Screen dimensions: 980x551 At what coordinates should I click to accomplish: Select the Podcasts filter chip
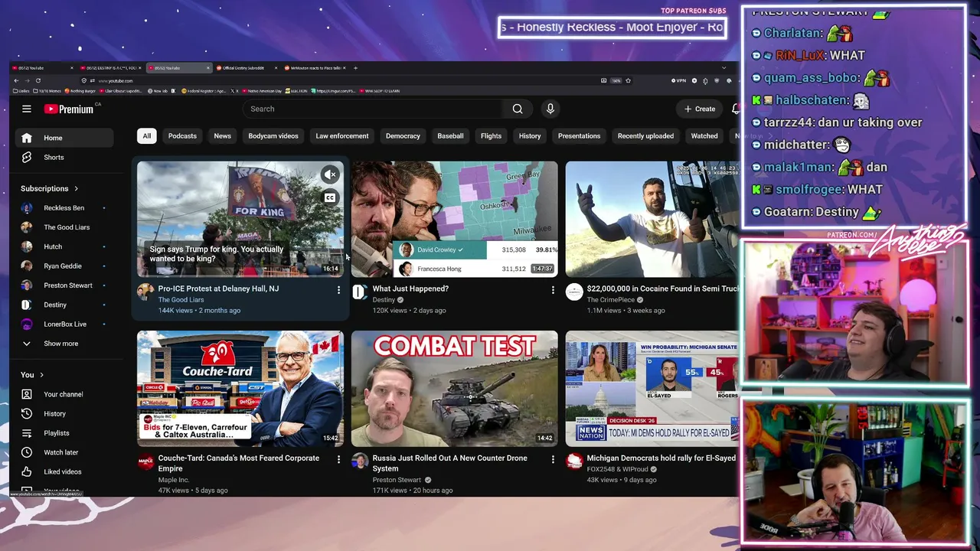click(x=182, y=136)
